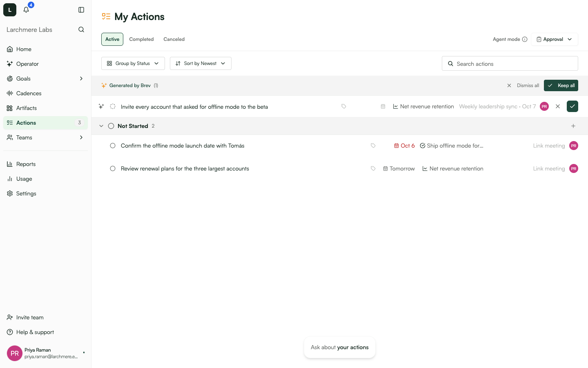Switch to the Canceled tab
Screen dimensions: 588x368
tap(174, 39)
